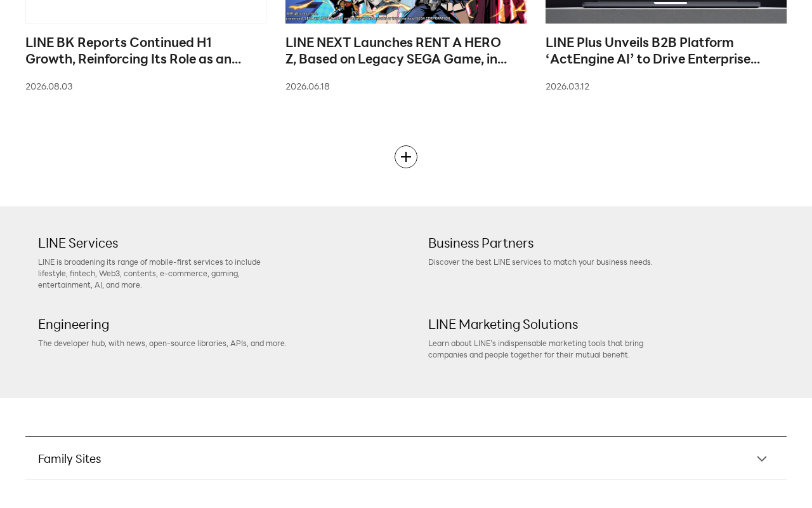Go to LINE Services heading
This screenshot has width=812, height=508.
tap(78, 243)
